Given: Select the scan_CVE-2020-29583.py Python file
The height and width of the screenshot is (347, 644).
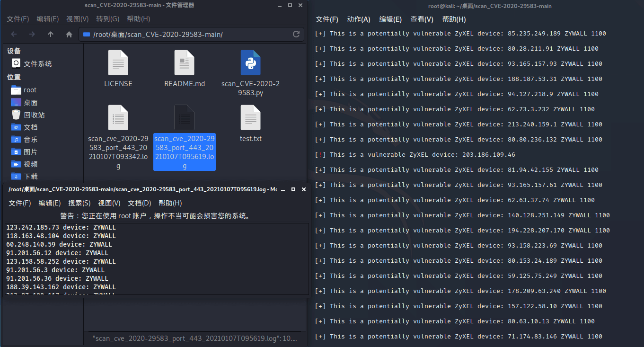Looking at the screenshot, I should point(250,63).
